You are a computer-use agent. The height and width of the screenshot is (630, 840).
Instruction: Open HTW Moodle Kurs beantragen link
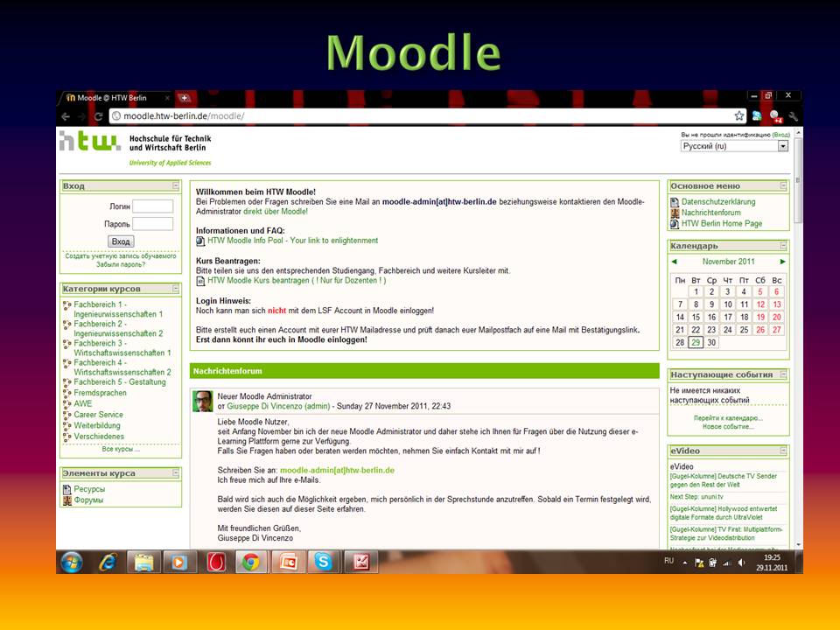(x=297, y=280)
